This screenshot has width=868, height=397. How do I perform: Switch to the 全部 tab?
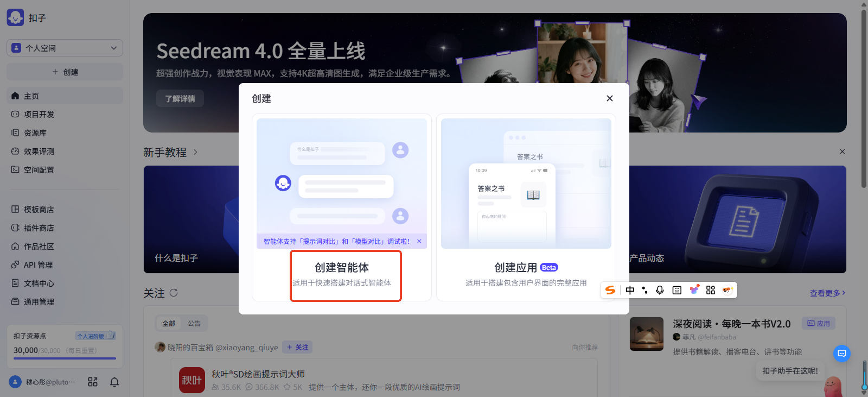point(169,323)
